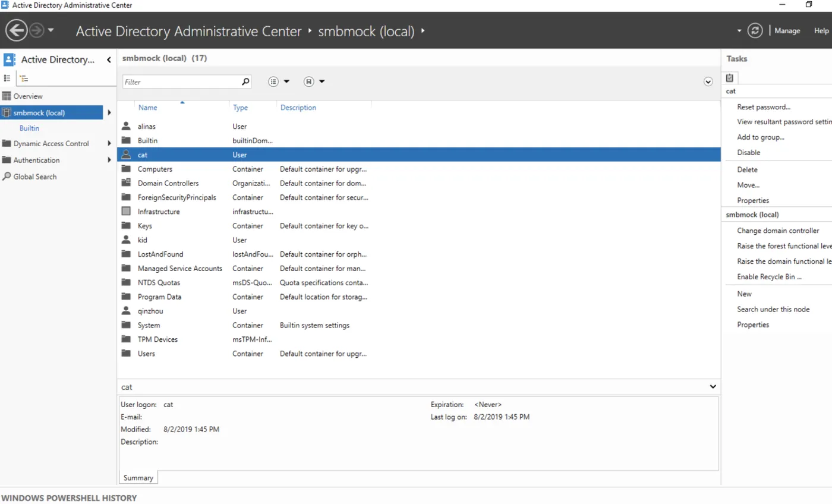Screen dimensions: 832x504
Task: Select smbmock (local) navigation node
Action: (52, 113)
